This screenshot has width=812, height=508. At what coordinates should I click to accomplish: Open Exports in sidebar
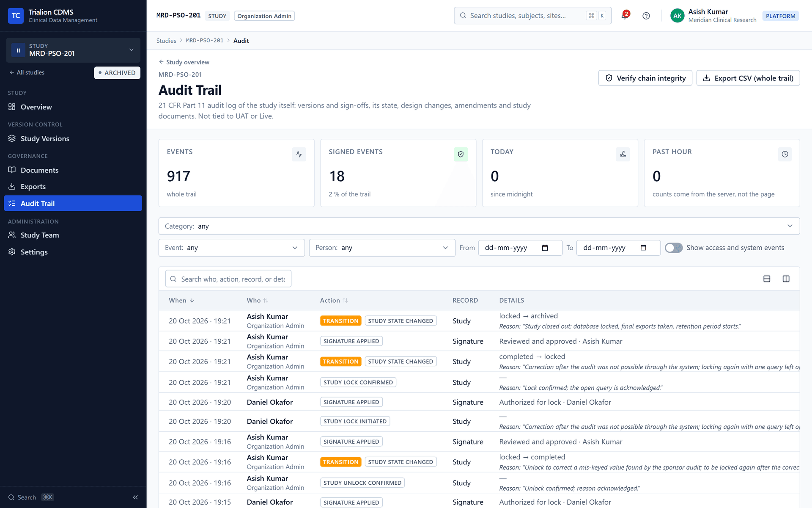pyautogui.click(x=73, y=187)
